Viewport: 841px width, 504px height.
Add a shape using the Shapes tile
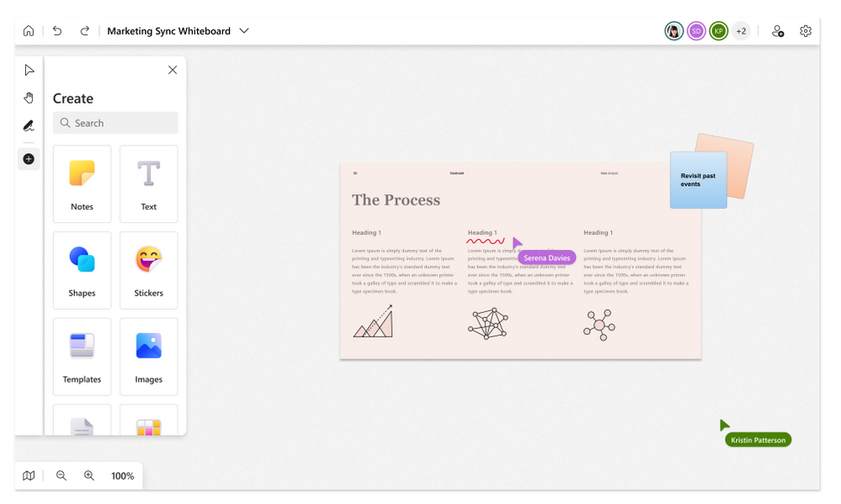pyautogui.click(x=82, y=270)
